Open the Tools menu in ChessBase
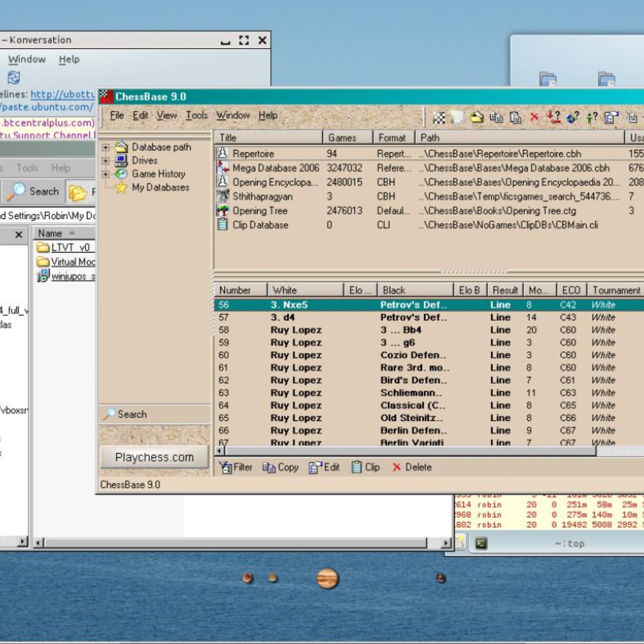The image size is (644, 644). pos(197,115)
